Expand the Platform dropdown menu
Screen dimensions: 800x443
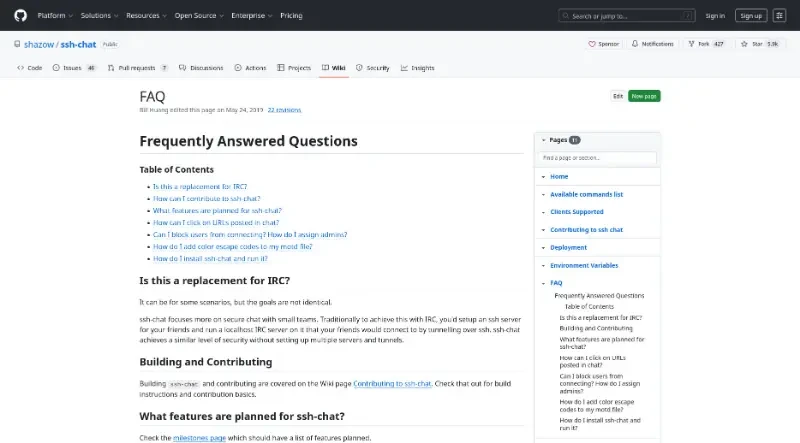pos(56,16)
